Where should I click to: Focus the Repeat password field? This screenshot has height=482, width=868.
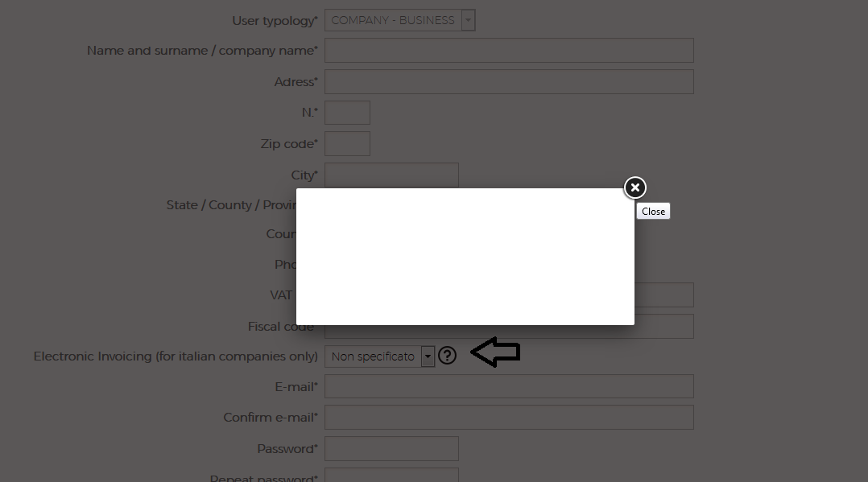pos(391,475)
